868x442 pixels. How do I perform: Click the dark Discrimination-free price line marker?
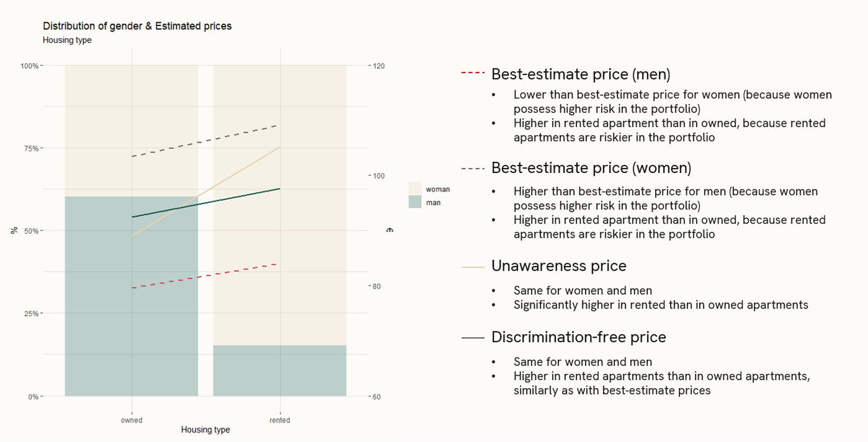(473, 338)
